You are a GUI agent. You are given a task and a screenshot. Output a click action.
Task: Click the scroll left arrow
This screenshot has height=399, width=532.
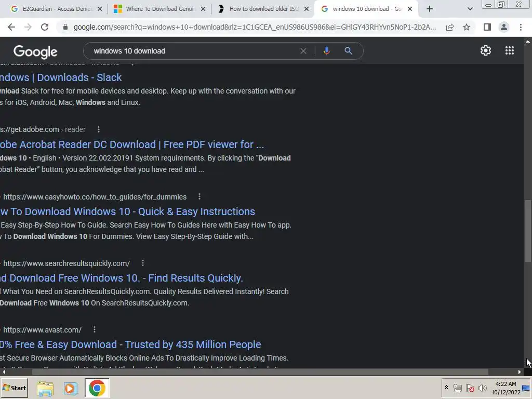(x=4, y=372)
